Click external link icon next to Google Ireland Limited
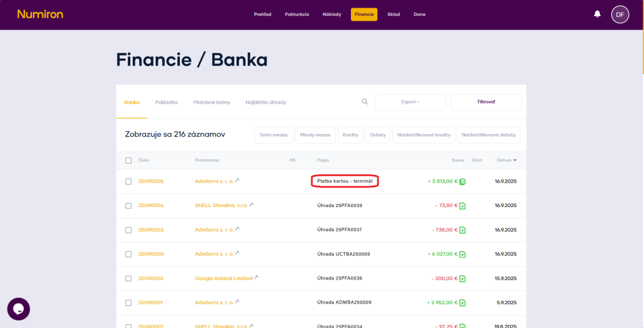The height and width of the screenshot is (328, 644). coord(257,278)
